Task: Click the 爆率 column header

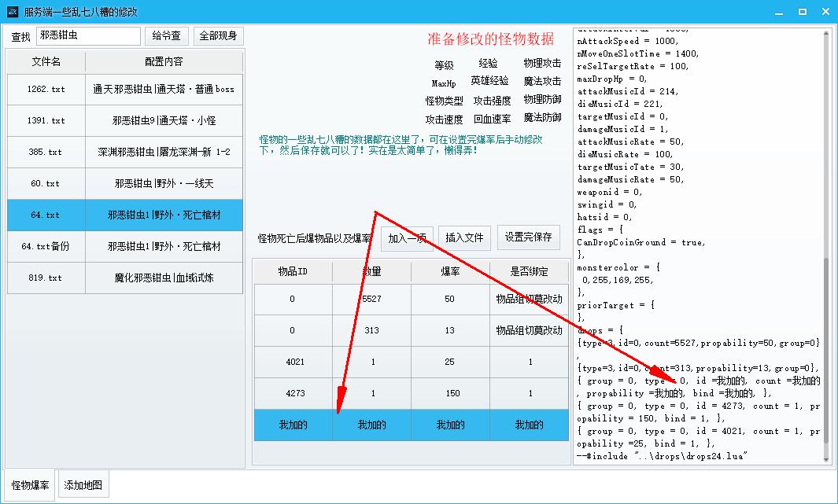Action: [x=450, y=272]
